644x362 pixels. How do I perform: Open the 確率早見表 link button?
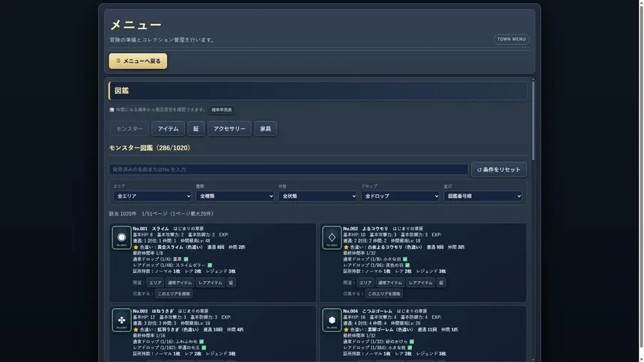(x=222, y=110)
